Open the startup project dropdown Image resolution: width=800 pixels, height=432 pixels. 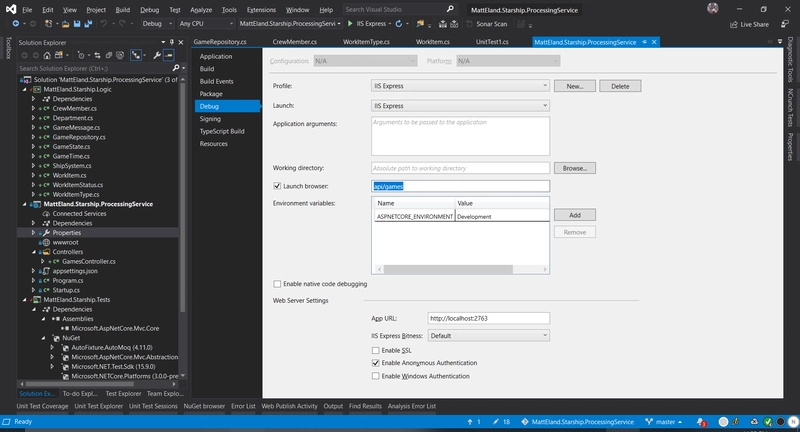pos(290,23)
